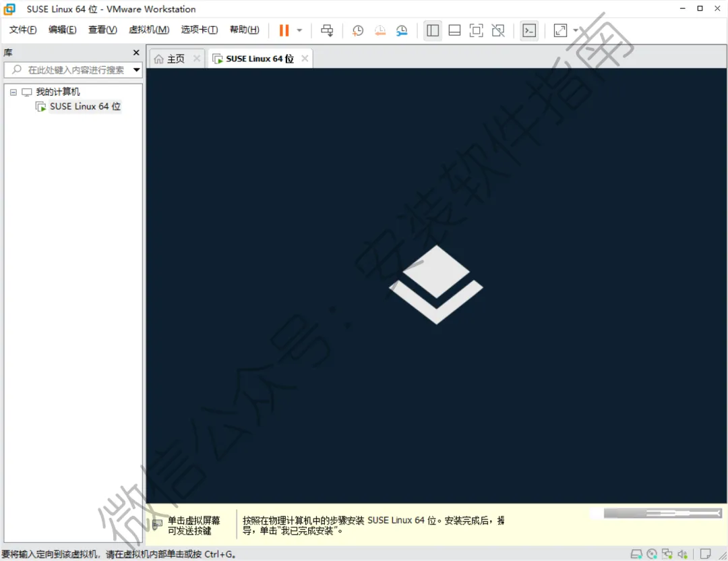Send Ctrl+Alt+Del to the virtual machine

(x=327, y=30)
